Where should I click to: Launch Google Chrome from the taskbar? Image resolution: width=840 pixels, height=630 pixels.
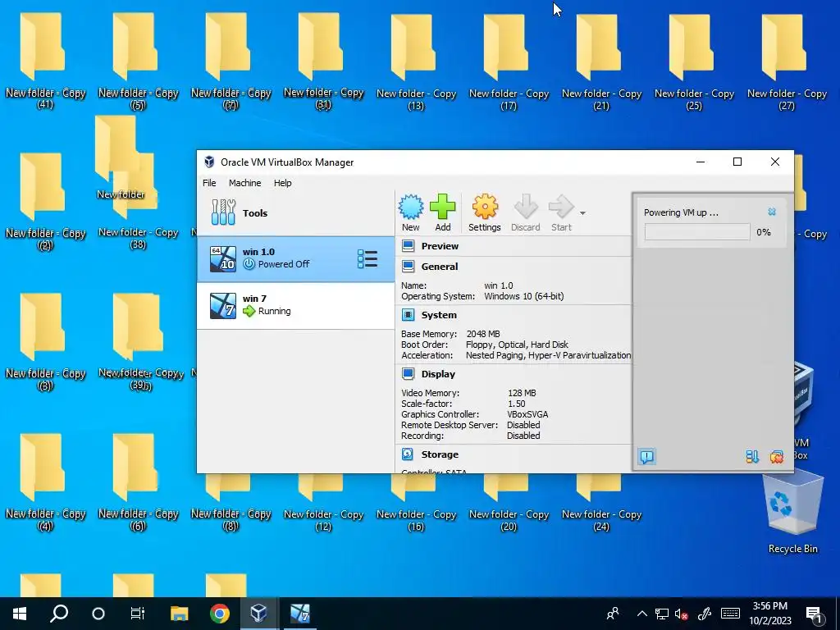click(220, 614)
